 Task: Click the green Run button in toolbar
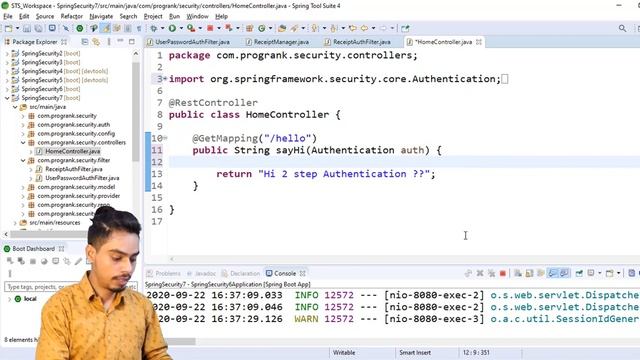172,28
